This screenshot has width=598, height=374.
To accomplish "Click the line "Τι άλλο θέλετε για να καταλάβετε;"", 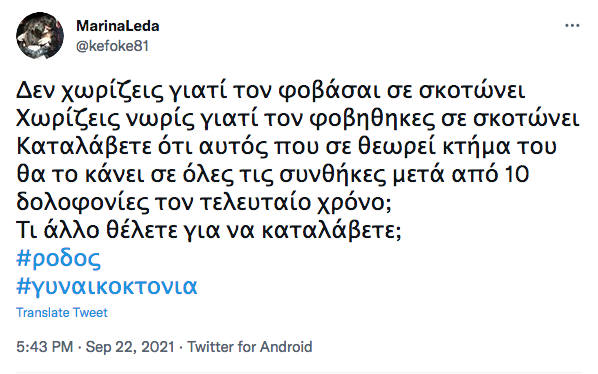I will point(209,230).
